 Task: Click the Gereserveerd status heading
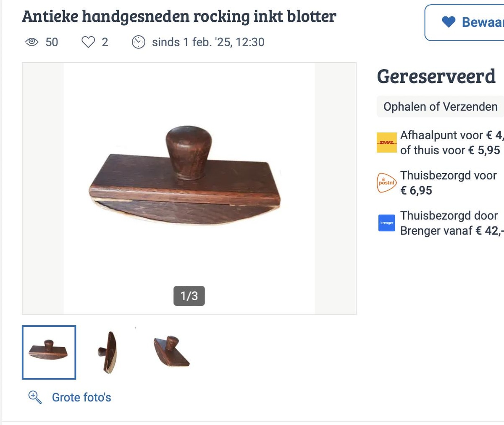click(x=436, y=77)
